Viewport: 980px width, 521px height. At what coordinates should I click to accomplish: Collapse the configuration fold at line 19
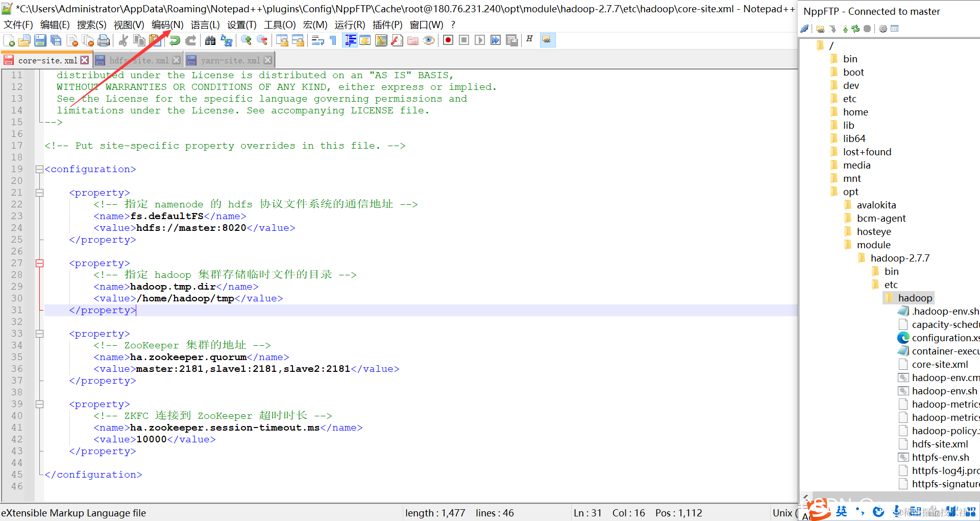(39, 170)
